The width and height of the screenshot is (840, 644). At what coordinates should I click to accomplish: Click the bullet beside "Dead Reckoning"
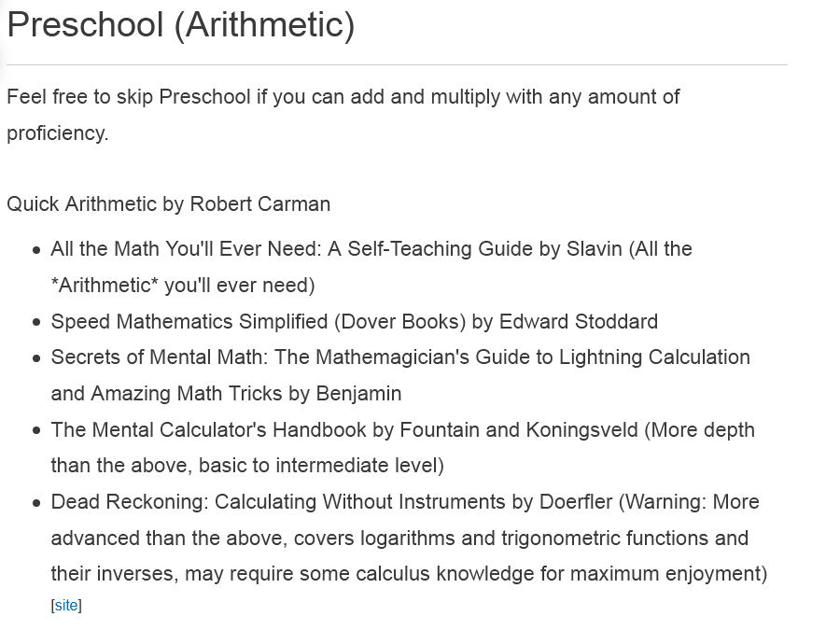pos(36,503)
